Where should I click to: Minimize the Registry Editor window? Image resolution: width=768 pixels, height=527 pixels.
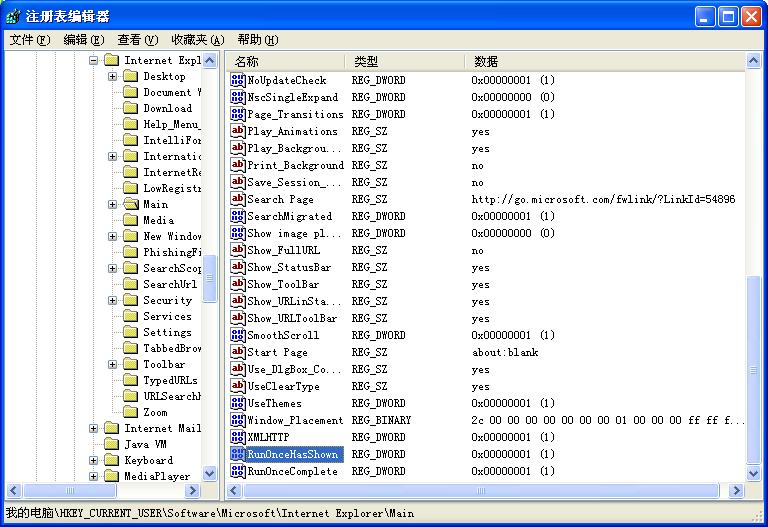705,17
